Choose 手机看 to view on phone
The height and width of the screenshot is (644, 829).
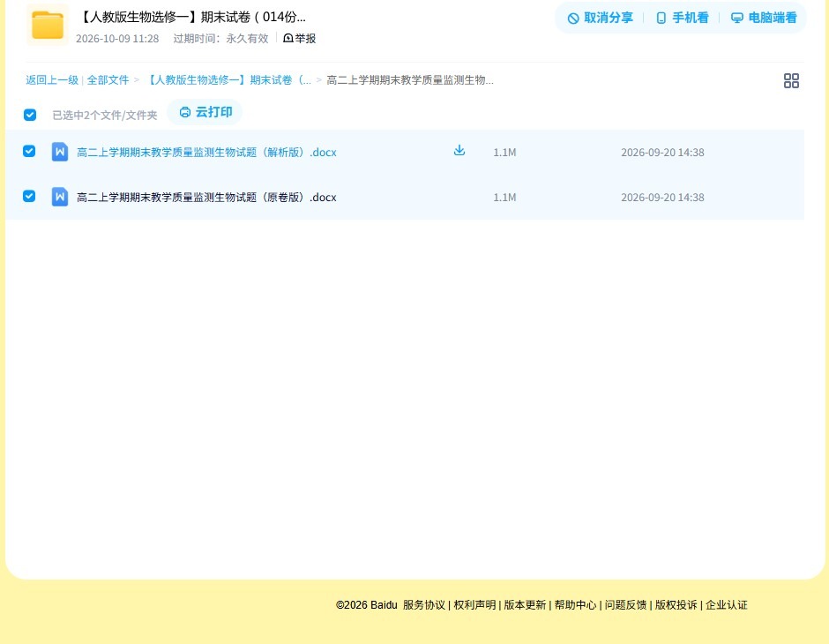[x=682, y=18]
